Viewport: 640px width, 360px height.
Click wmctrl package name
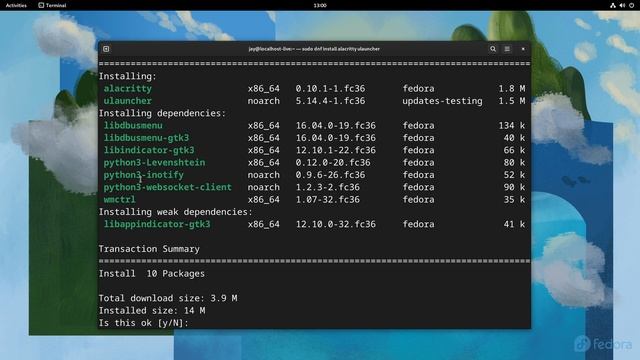pos(119,200)
